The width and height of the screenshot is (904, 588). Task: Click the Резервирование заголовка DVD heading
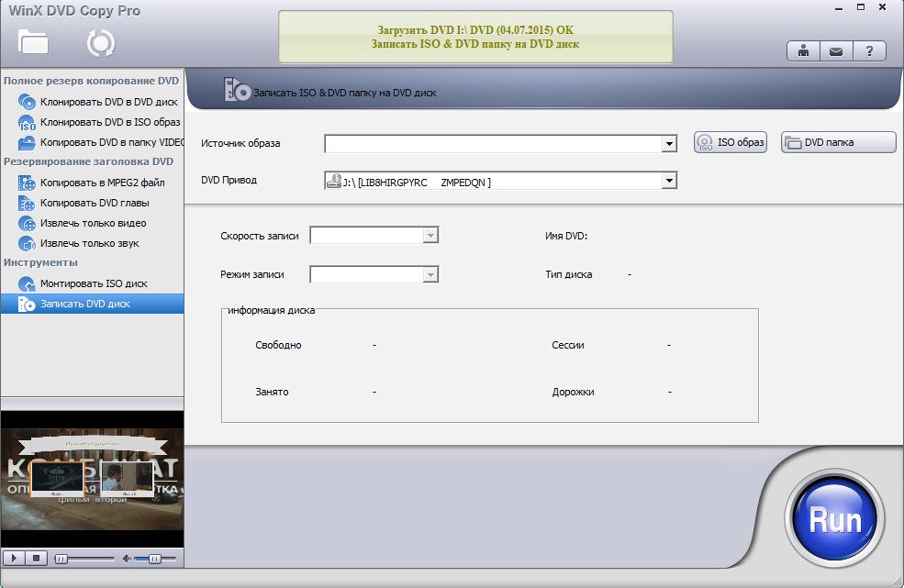click(88, 161)
